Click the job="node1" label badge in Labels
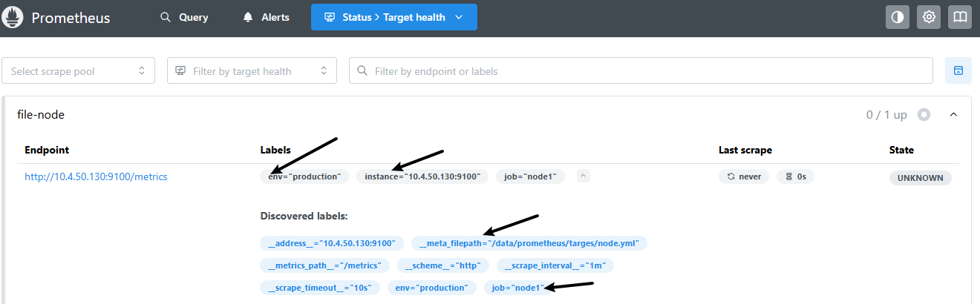980x304 pixels. [x=531, y=177]
